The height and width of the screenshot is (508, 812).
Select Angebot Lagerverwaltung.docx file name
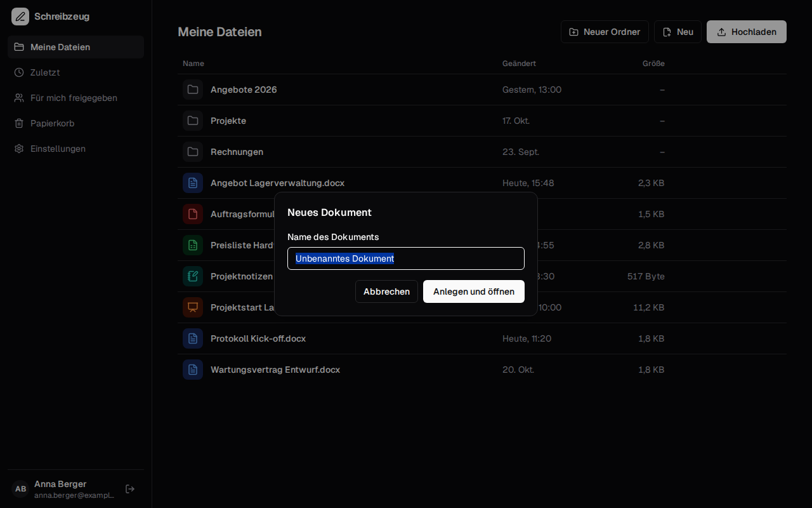point(277,183)
